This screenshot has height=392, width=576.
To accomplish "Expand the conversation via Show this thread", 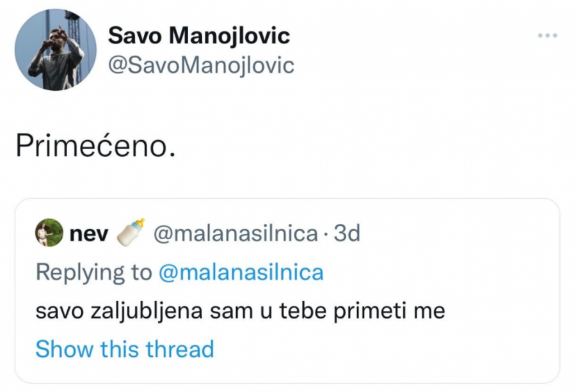I will [x=124, y=349].
